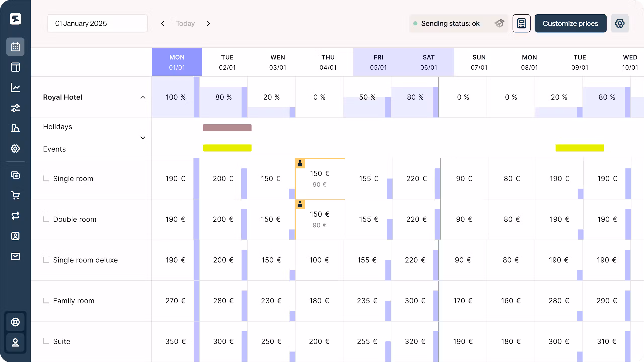Click the Customize prices button
Screen dimensions: 644x362
(571, 23)
